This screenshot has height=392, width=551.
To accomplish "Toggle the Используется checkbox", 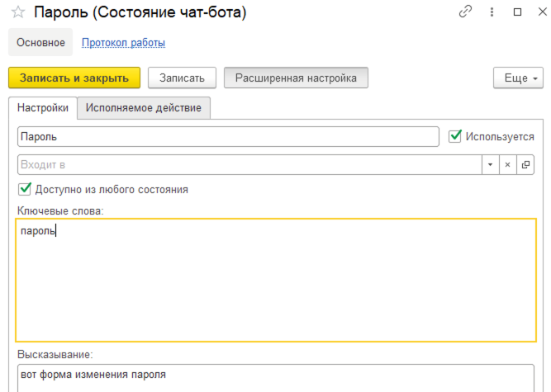I will [454, 136].
